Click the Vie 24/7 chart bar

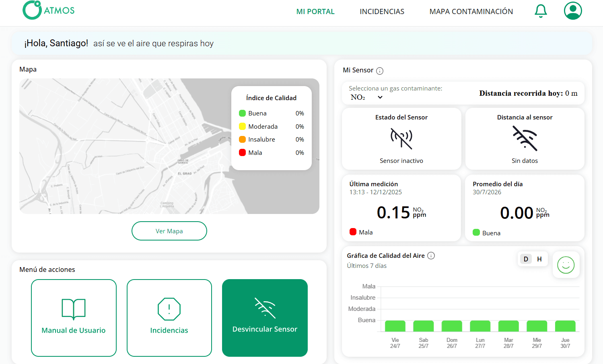(x=395, y=326)
